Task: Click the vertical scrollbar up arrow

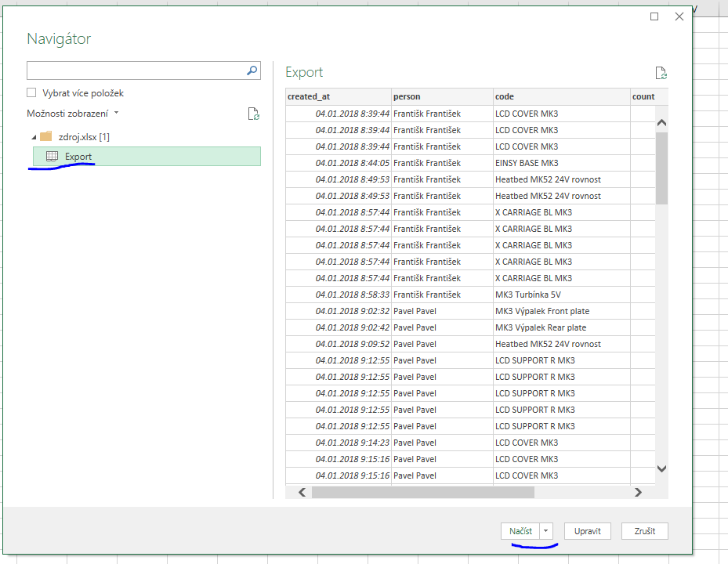Action: 661,123
